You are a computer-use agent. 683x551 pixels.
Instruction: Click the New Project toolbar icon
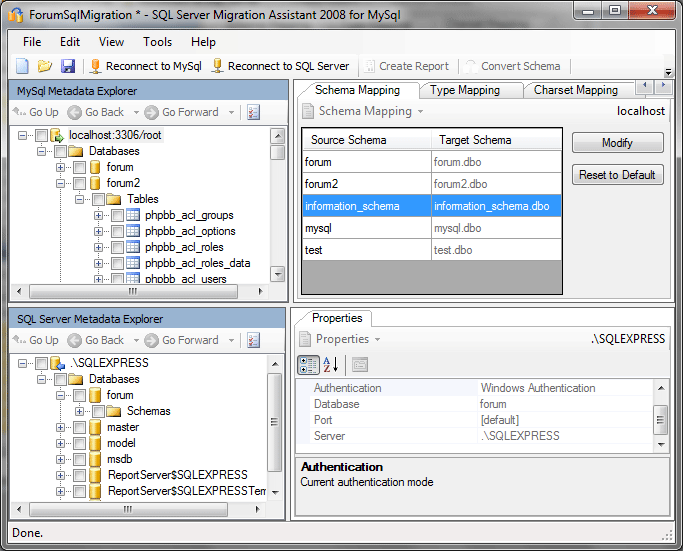(22, 66)
